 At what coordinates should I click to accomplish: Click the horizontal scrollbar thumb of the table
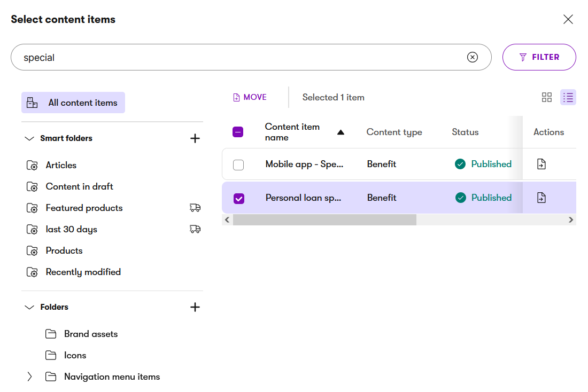click(325, 219)
